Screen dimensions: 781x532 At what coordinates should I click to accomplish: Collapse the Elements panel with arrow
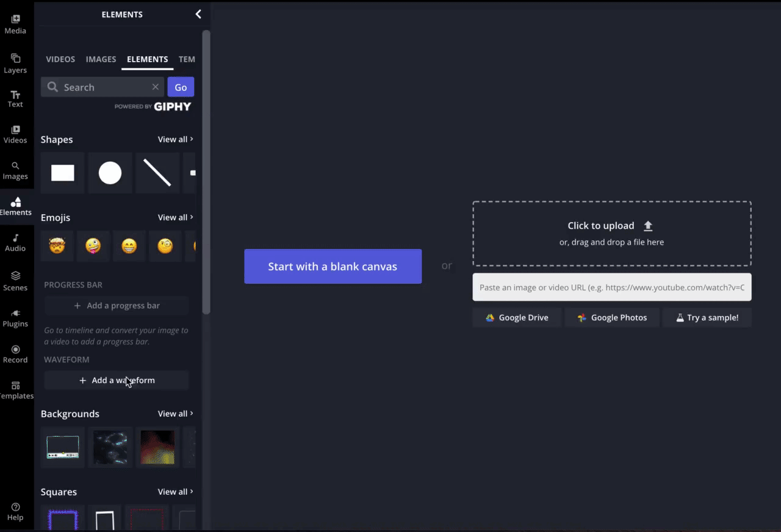click(198, 14)
